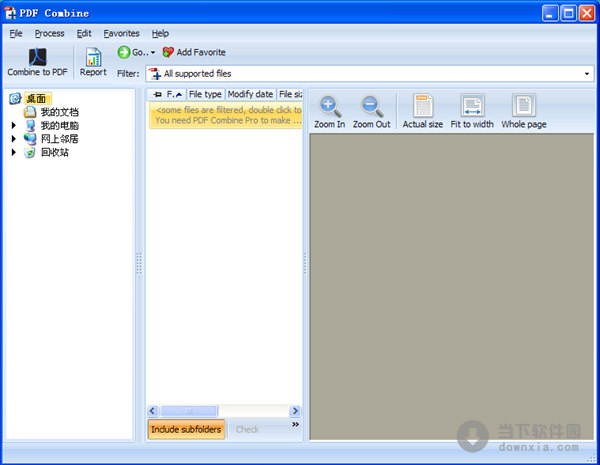600x465 pixels.
Task: Open the Process menu
Action: click(49, 33)
